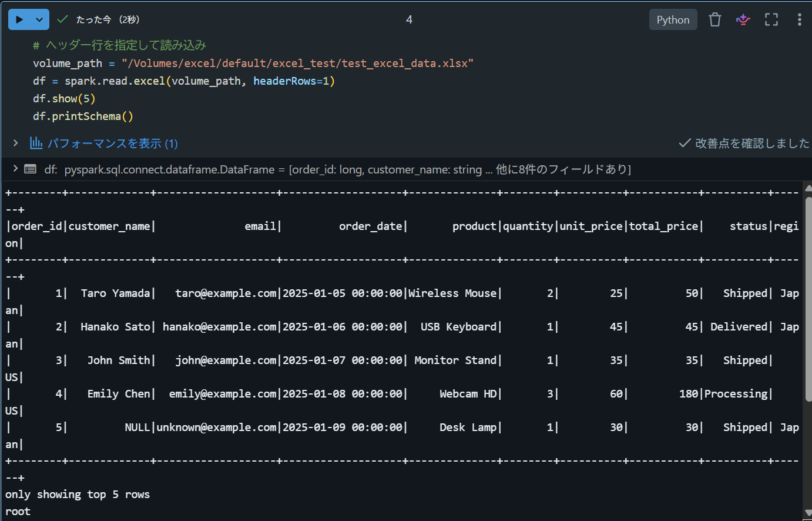Open the cell's three-dot kebab menu
The image size is (812, 521).
[799, 19]
